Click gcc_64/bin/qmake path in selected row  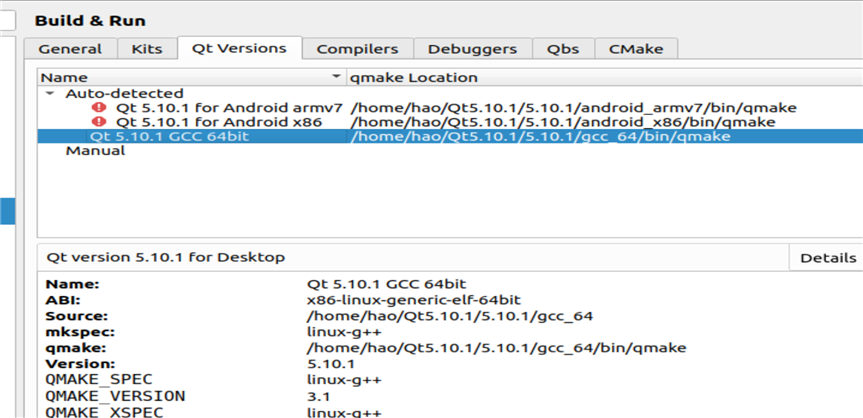[x=540, y=136]
